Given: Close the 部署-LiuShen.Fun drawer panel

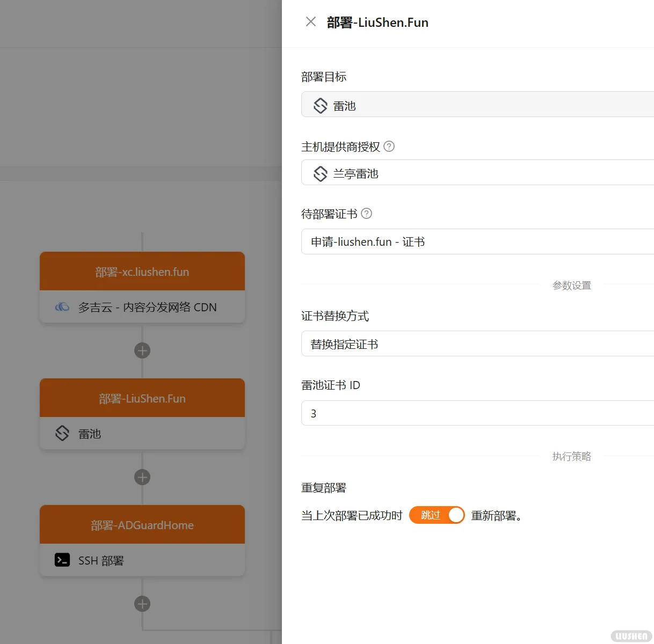Looking at the screenshot, I should tap(310, 22).
